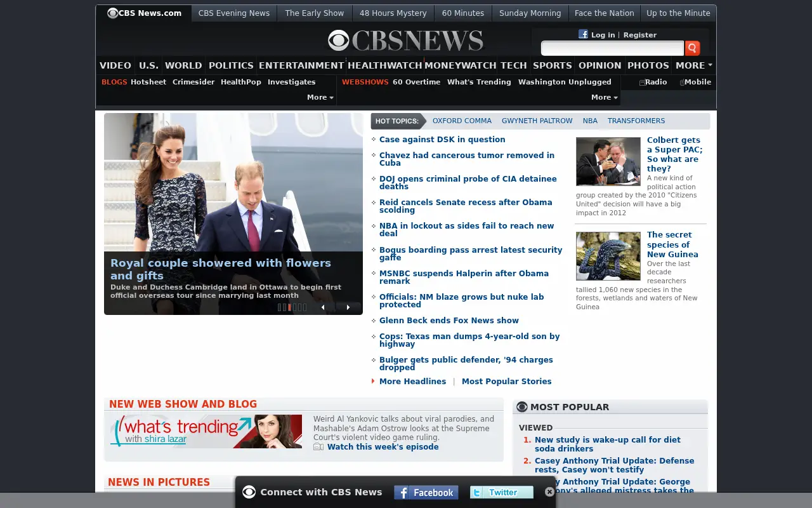Click the CBS eye in Most Popular header

click(522, 407)
